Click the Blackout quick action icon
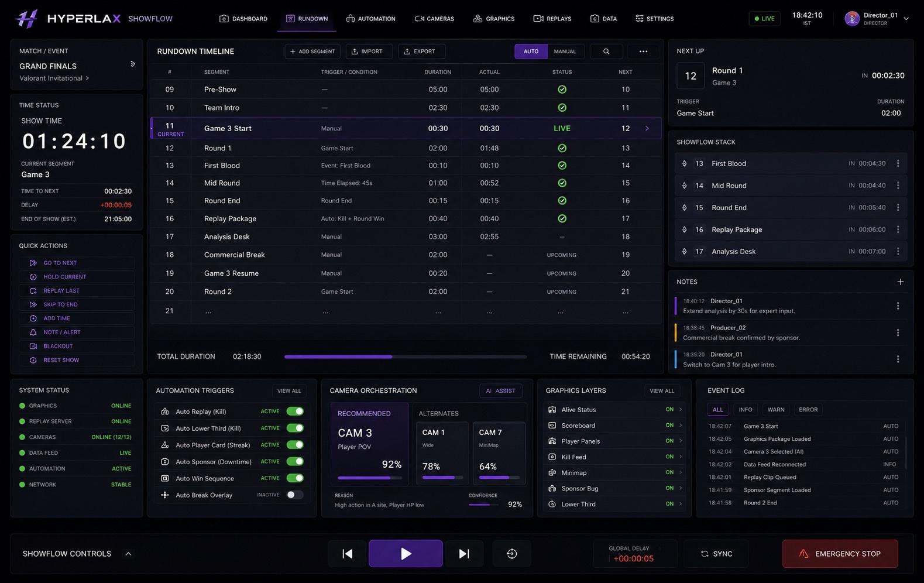Viewport: 924px width, 583px height. (33, 346)
